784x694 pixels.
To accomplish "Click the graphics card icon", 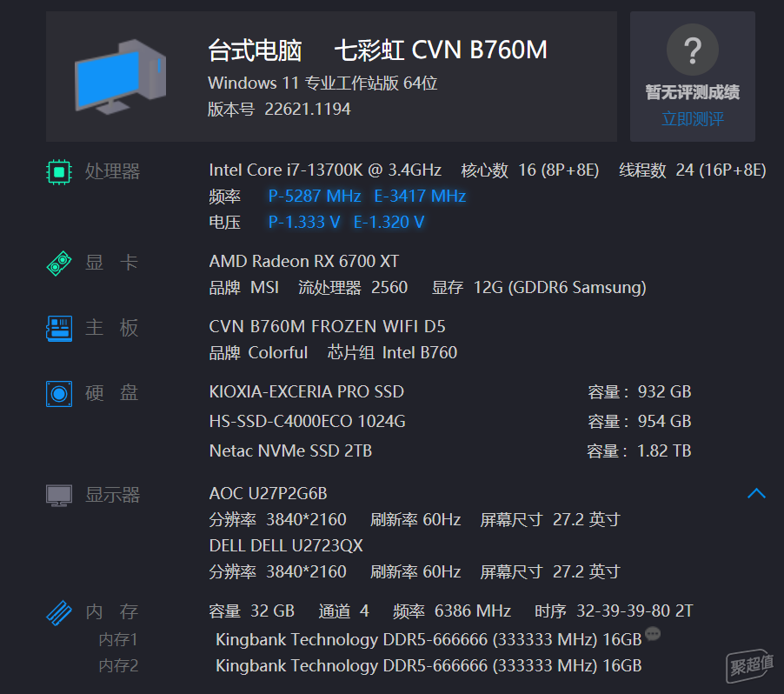I will pyautogui.click(x=59, y=264).
